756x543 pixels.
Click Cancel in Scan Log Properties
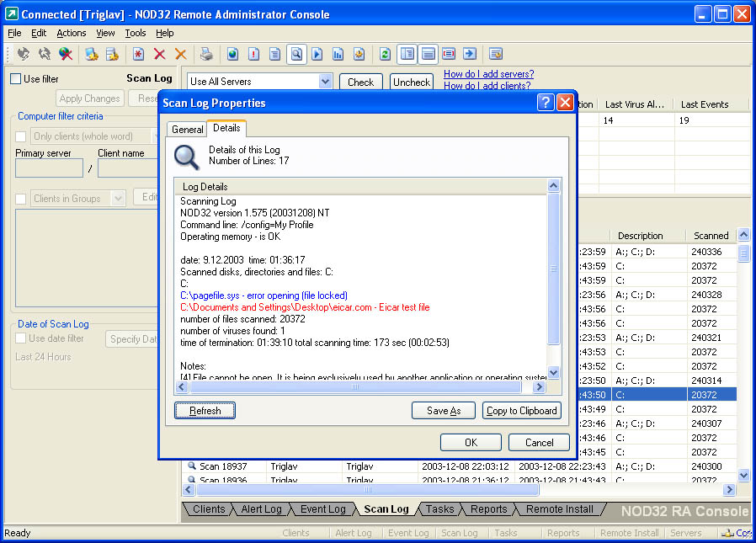(x=539, y=442)
